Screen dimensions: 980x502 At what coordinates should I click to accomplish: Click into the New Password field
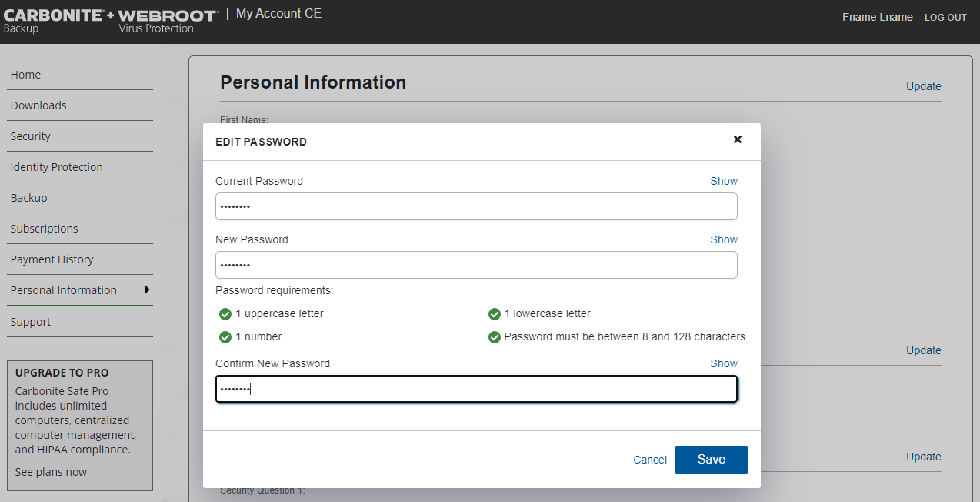pyautogui.click(x=476, y=265)
